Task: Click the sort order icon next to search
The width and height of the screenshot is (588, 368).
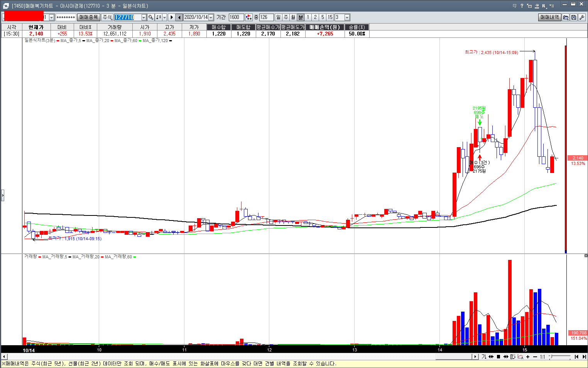Action: tap(159, 17)
